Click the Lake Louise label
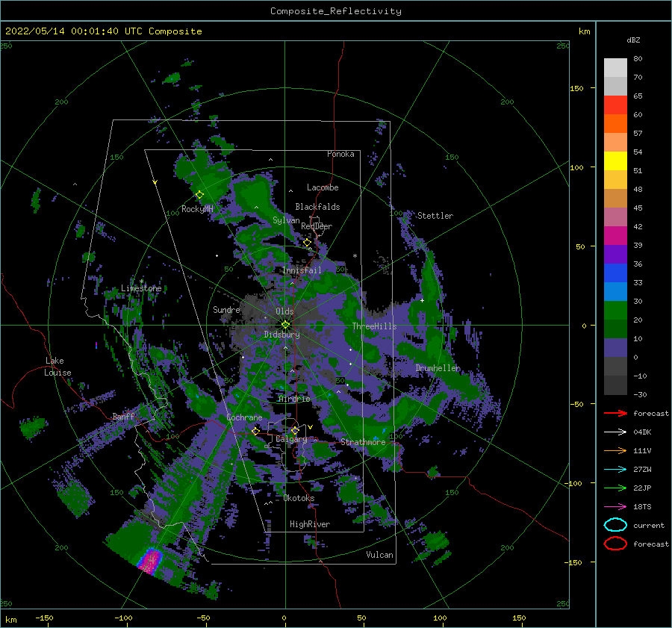 pos(57,367)
